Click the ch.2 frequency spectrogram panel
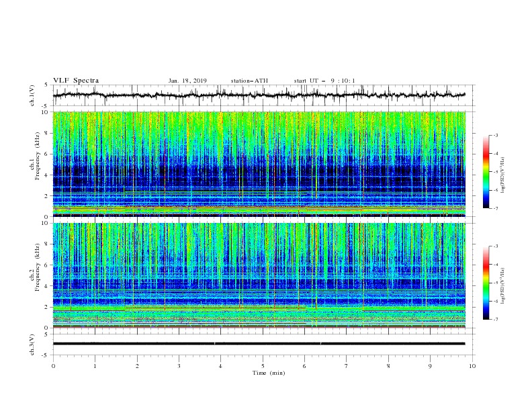The image size is (532, 411). click(x=259, y=275)
